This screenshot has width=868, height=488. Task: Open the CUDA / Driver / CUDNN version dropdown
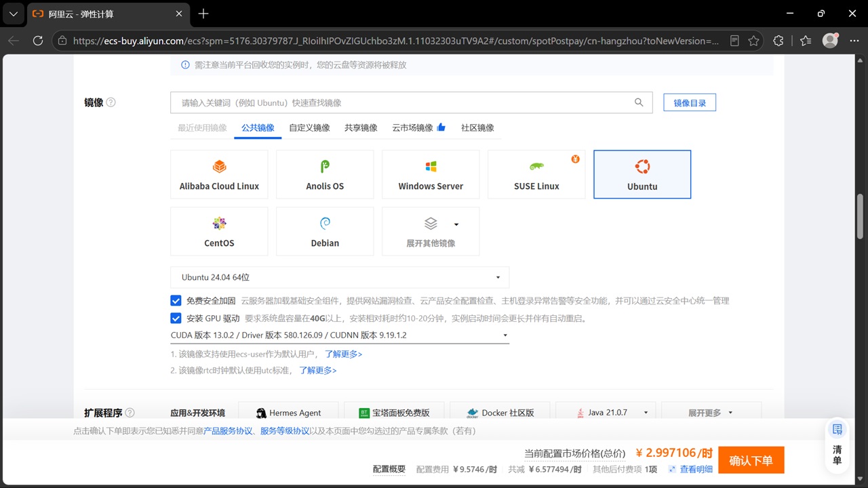(340, 335)
